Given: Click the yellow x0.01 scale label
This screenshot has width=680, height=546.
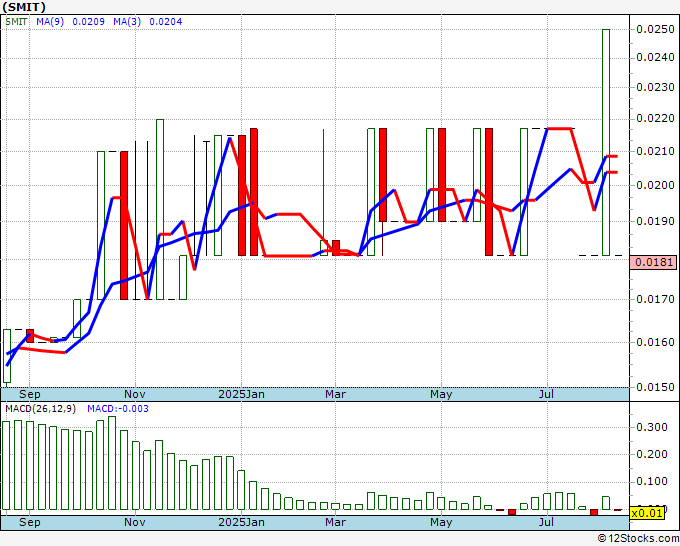Looking at the screenshot, I should click(648, 513).
